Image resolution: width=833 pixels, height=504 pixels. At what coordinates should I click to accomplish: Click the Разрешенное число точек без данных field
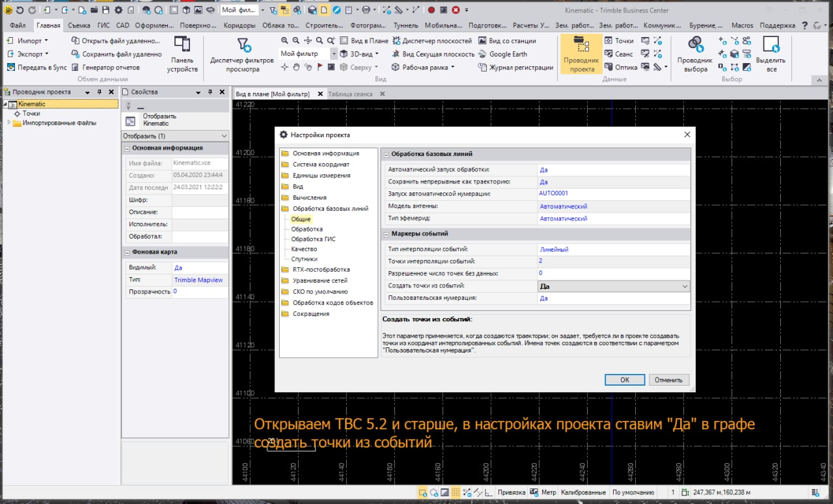click(x=612, y=273)
